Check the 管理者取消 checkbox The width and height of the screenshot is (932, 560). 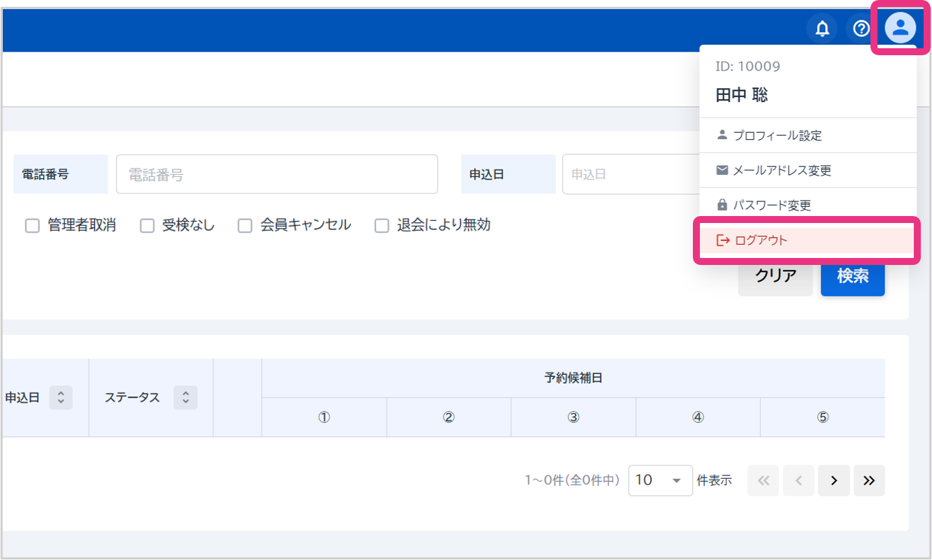coord(32,226)
